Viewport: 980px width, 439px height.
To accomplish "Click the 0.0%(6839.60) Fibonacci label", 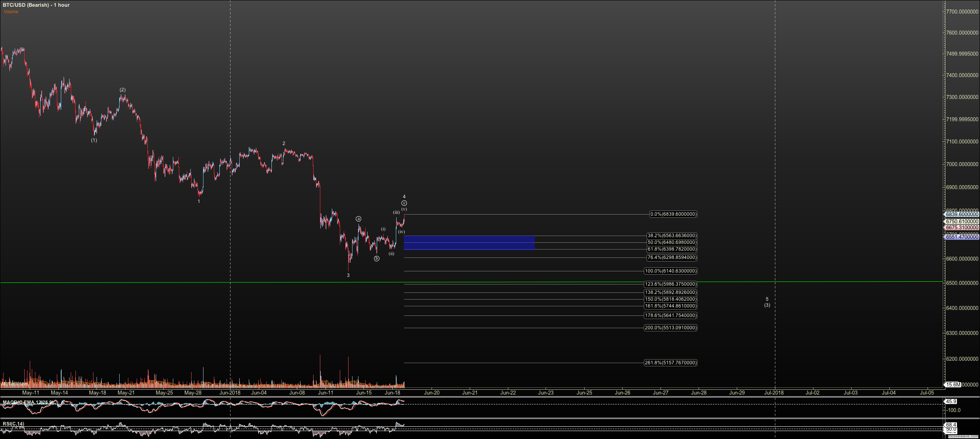I will click(x=673, y=214).
